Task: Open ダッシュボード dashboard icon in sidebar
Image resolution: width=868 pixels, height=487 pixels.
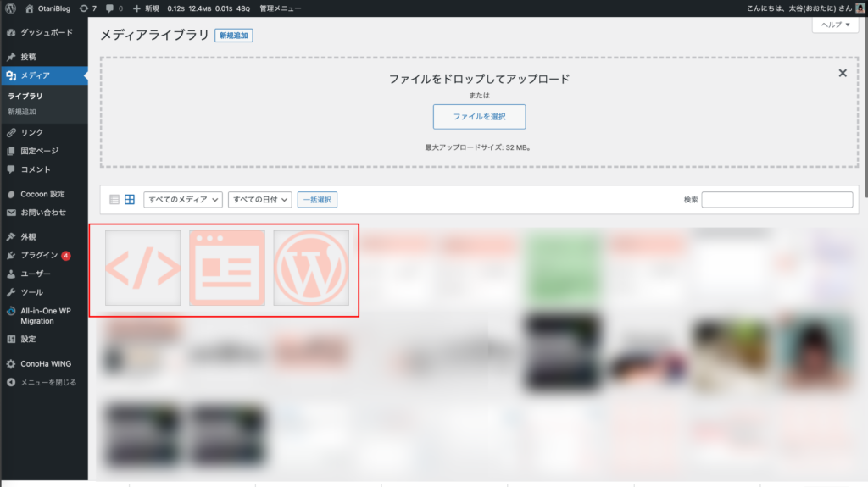Action: pyautogui.click(x=11, y=33)
